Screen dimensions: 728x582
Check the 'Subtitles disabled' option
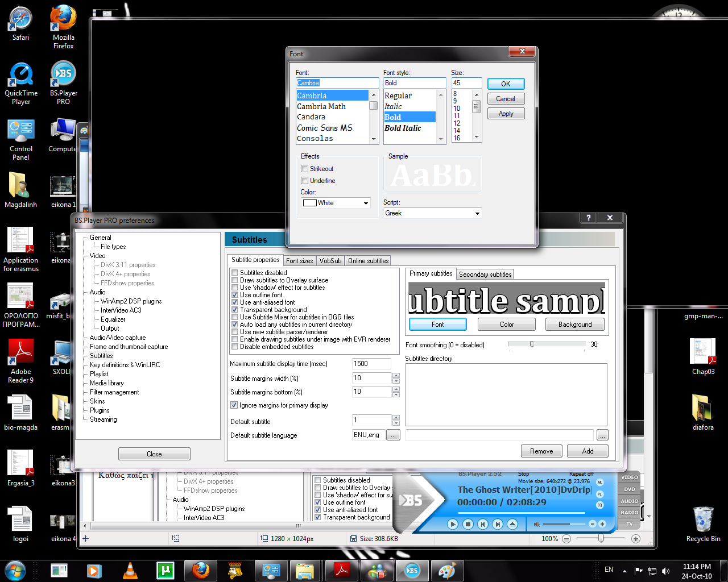pyautogui.click(x=234, y=272)
